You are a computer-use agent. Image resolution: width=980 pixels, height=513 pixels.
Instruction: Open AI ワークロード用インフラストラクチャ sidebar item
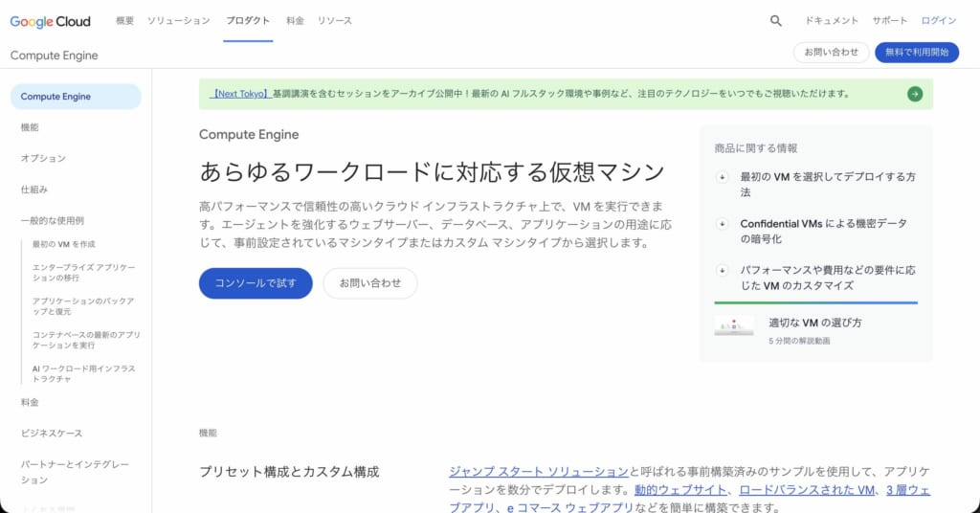point(84,373)
